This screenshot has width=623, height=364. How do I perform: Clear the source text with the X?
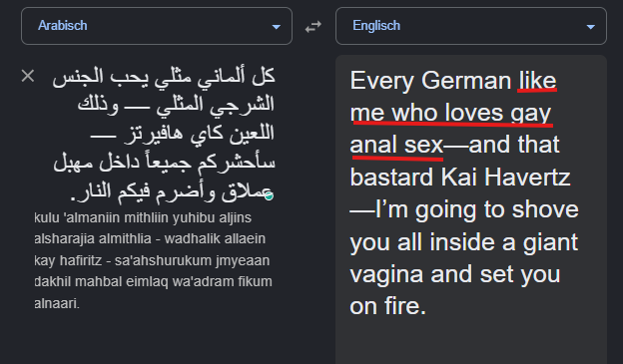[28, 76]
